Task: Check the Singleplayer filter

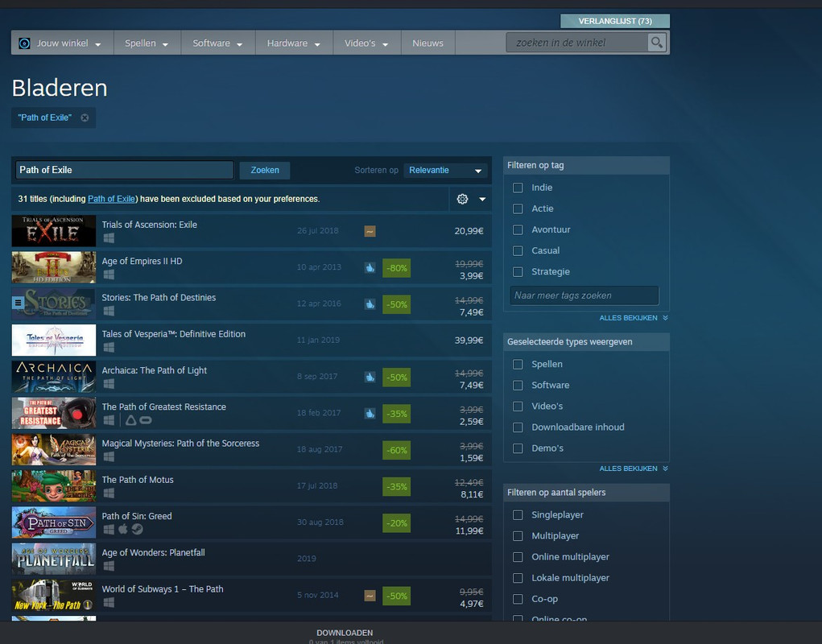Action: (518, 515)
